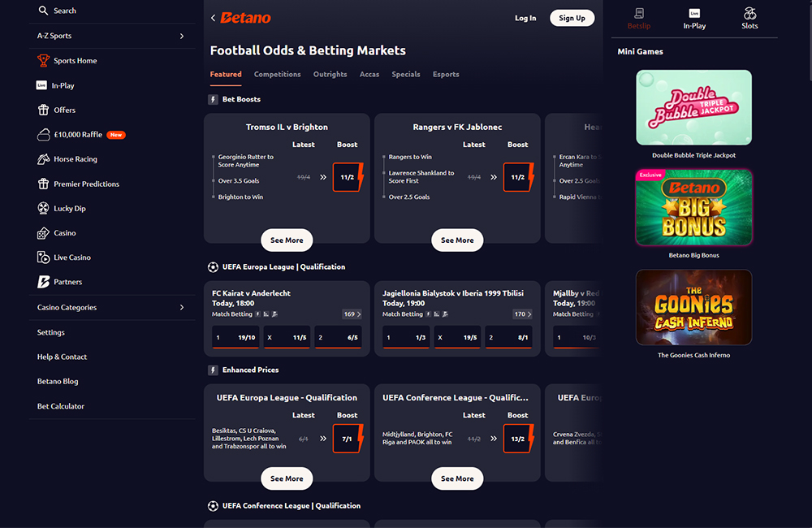Click the FC Kairat v Anderlecht match title
The width and height of the screenshot is (812, 528).
tap(251, 293)
